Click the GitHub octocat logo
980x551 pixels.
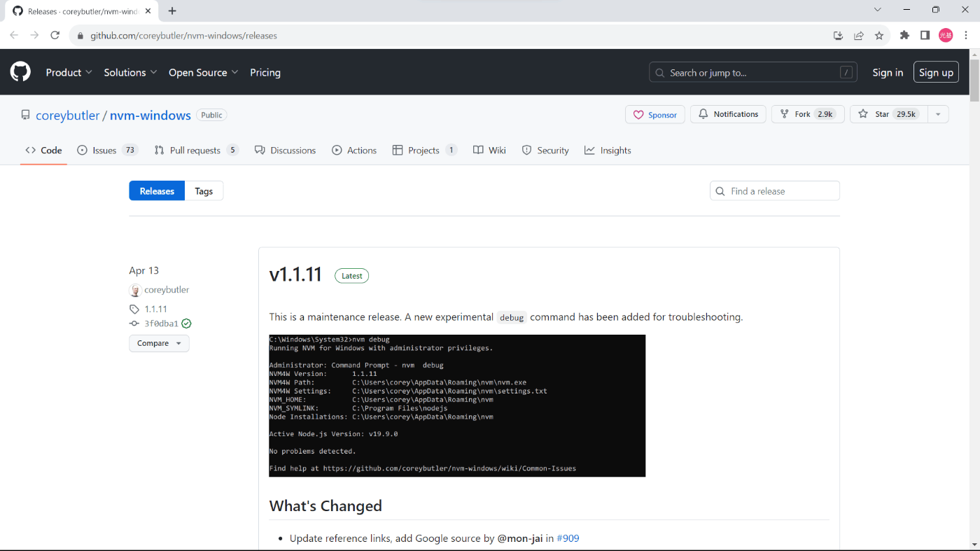20,72
